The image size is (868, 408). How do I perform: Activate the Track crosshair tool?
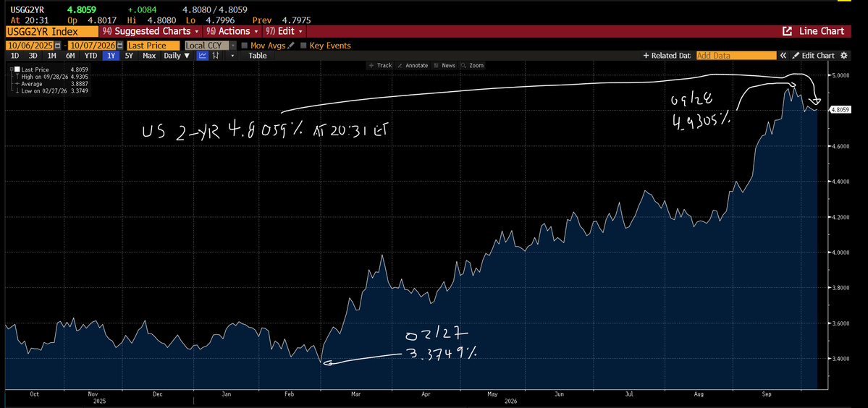pos(380,65)
